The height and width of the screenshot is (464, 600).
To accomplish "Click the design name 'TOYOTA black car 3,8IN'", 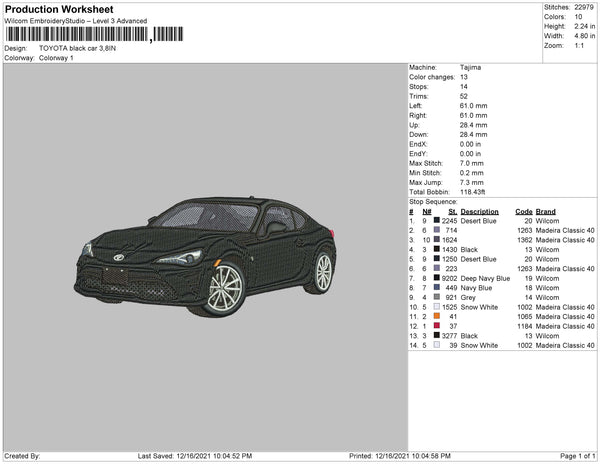I will click(x=77, y=48).
